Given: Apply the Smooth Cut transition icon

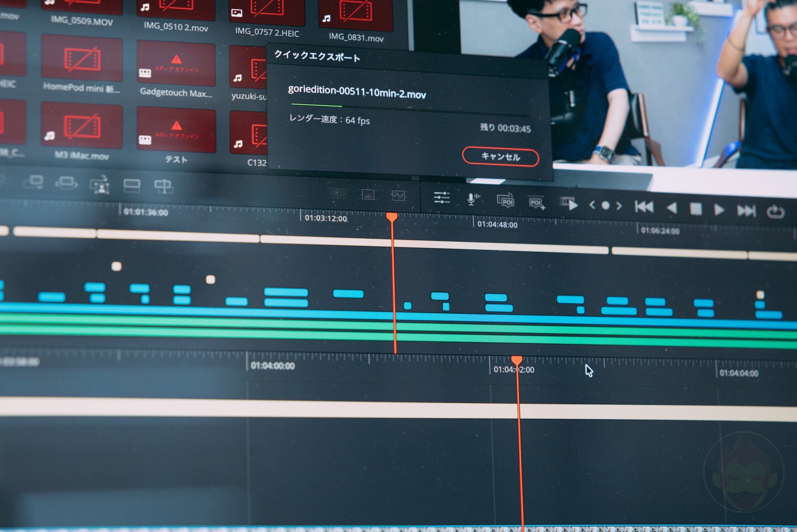Looking at the screenshot, I should (x=398, y=196).
